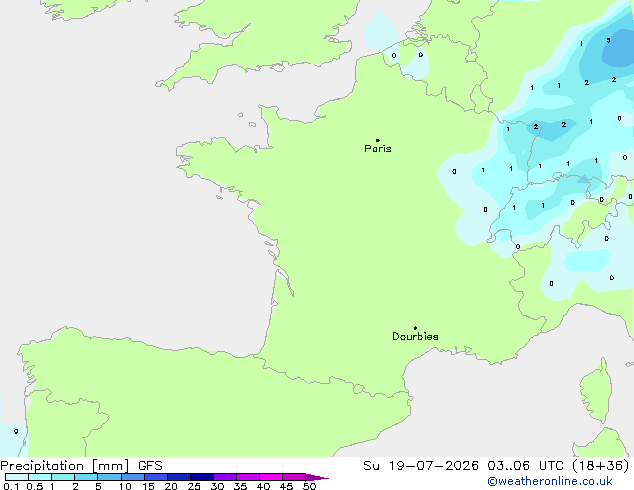
Task: Select the legend swatch between 0.1 and 0.5
Action: pos(17,477)
